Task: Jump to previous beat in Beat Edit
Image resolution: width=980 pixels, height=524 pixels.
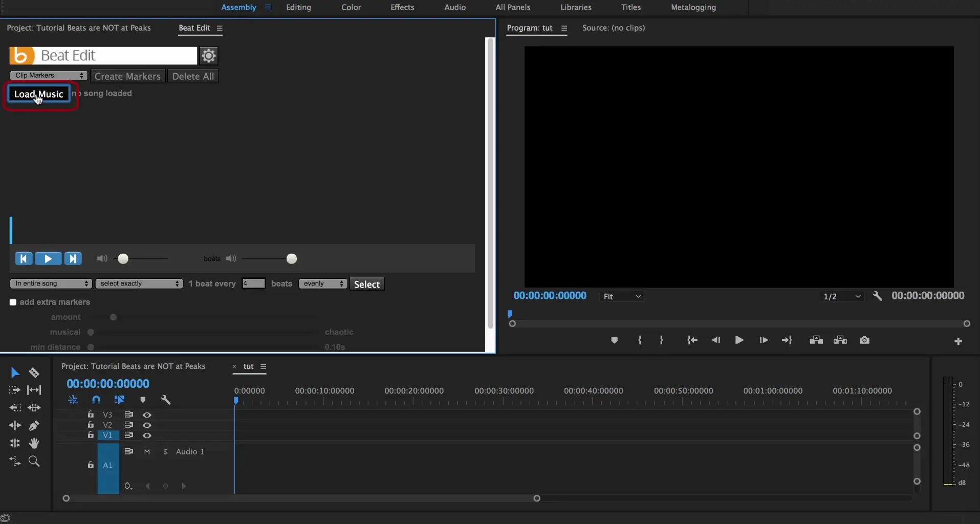Action: 24,259
